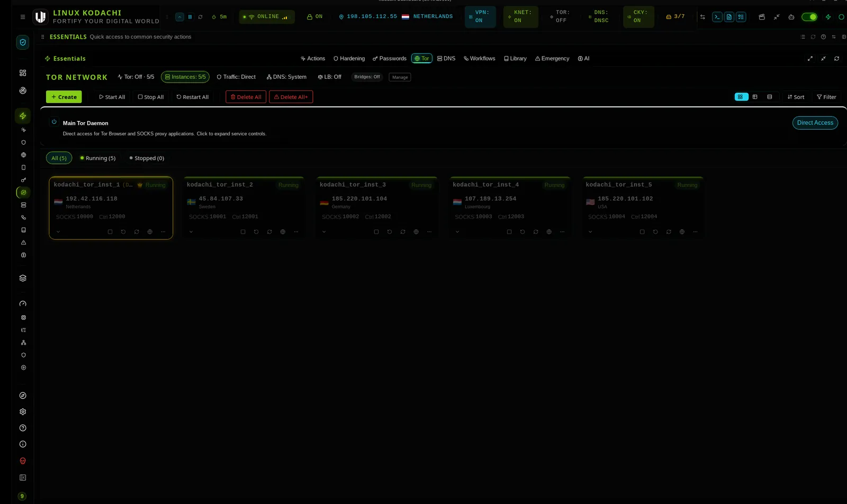
Task: Click the Instances: 5/5 pill
Action: point(185,77)
